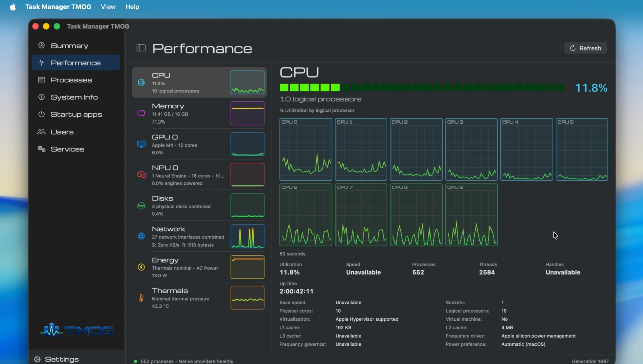Select the Memory resource row
The image size is (643, 364).
pos(199,113)
